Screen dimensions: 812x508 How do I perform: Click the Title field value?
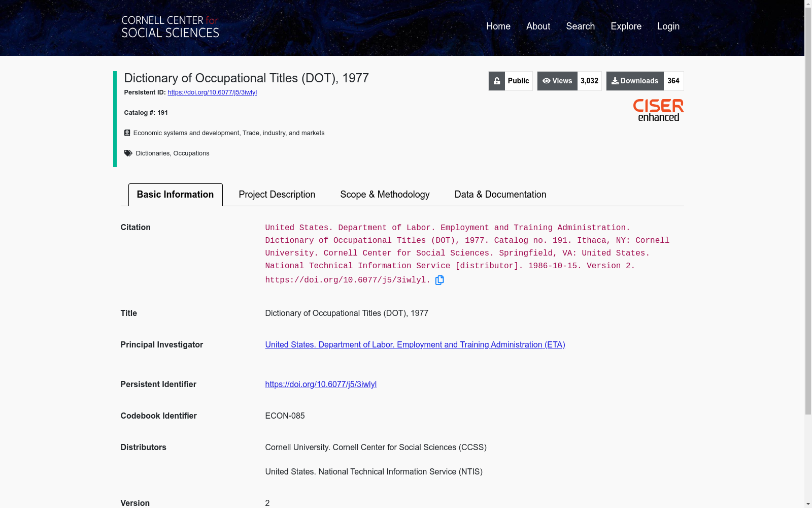tap(347, 313)
